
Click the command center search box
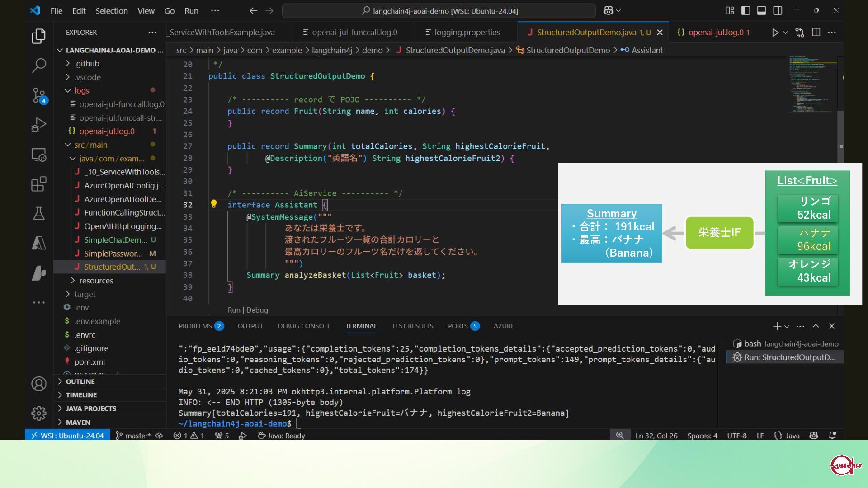pyautogui.click(x=439, y=10)
